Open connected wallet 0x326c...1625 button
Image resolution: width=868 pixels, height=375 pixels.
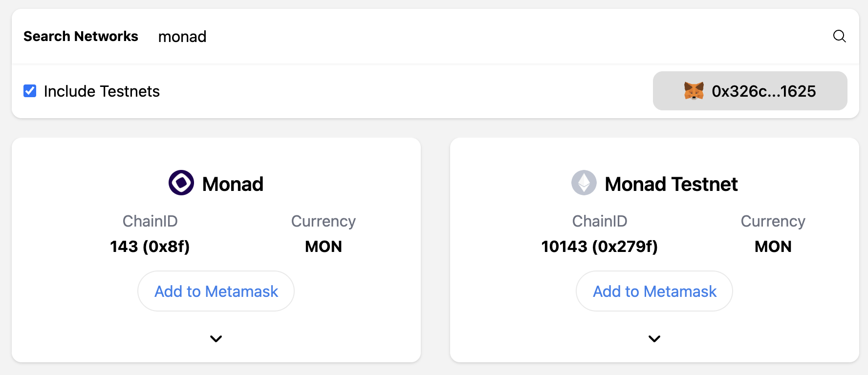[x=750, y=91]
